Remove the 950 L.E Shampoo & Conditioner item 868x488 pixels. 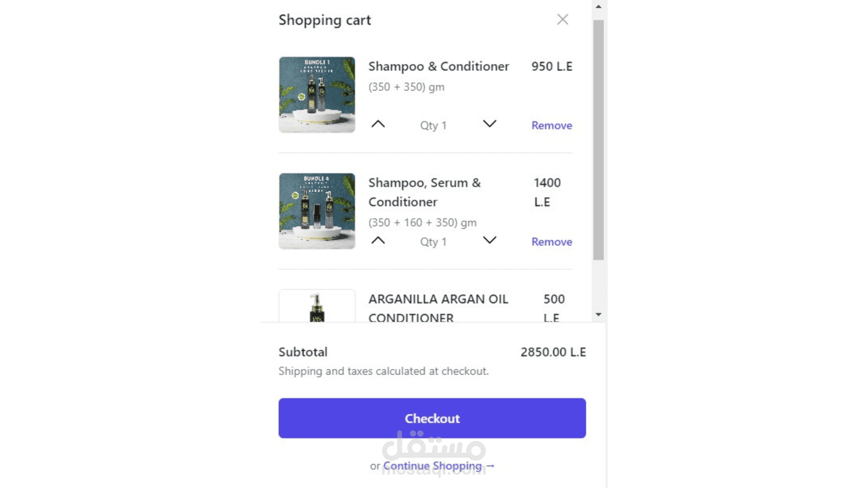tap(552, 126)
